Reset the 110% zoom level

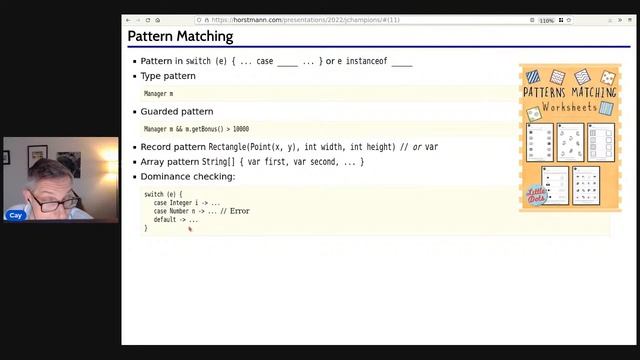click(547, 20)
